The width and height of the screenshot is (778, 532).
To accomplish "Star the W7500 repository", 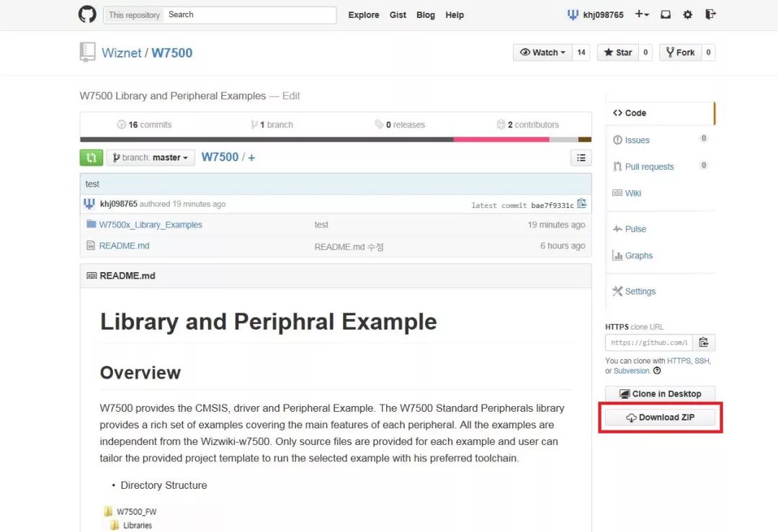I will click(x=618, y=53).
